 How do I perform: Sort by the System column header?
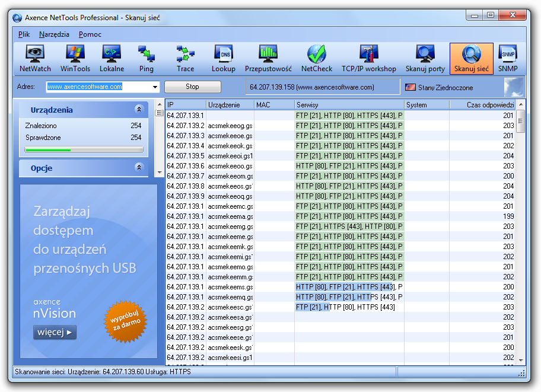click(x=427, y=104)
